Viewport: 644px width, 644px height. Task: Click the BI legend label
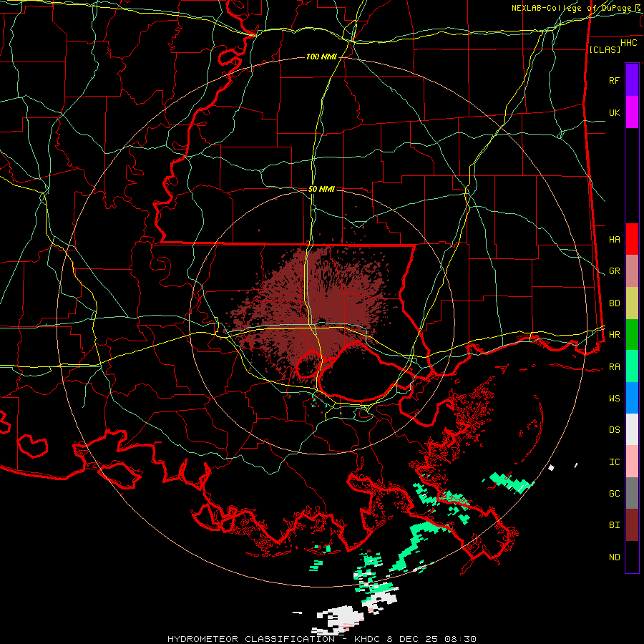615,525
